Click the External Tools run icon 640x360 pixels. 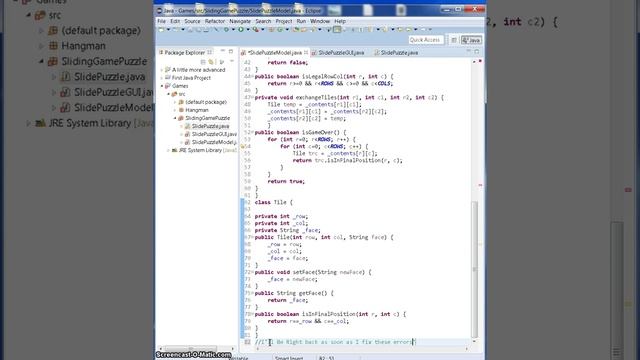click(x=256, y=29)
